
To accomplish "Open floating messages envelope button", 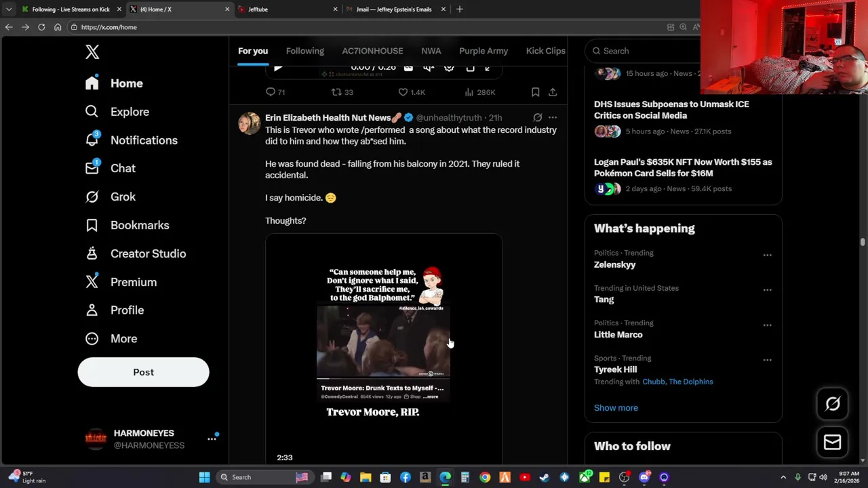I will (x=833, y=443).
